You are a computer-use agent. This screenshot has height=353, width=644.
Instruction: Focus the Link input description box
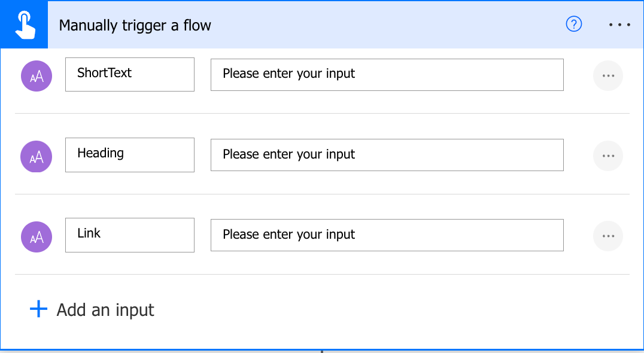tap(387, 235)
